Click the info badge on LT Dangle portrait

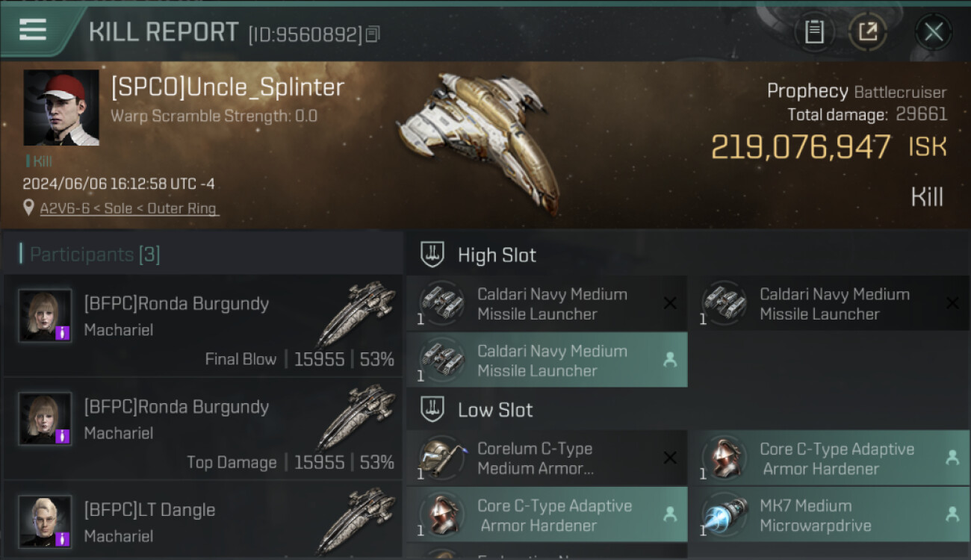(64, 538)
